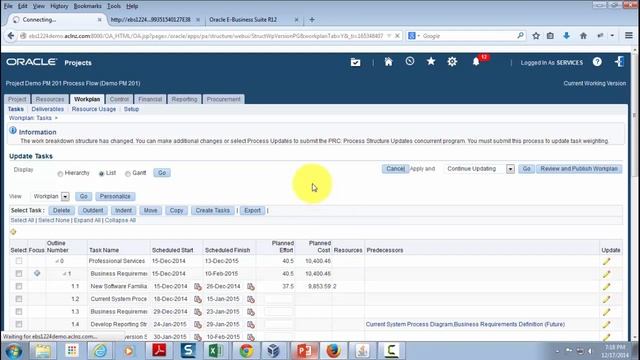640x360 pixels.
Task: Click the Windows Start button
Action: point(13,351)
